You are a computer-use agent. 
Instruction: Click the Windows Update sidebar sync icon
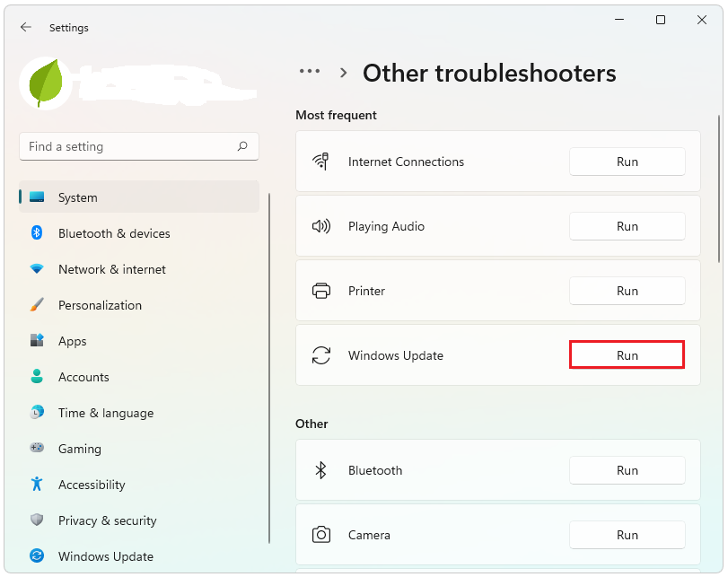click(x=37, y=555)
